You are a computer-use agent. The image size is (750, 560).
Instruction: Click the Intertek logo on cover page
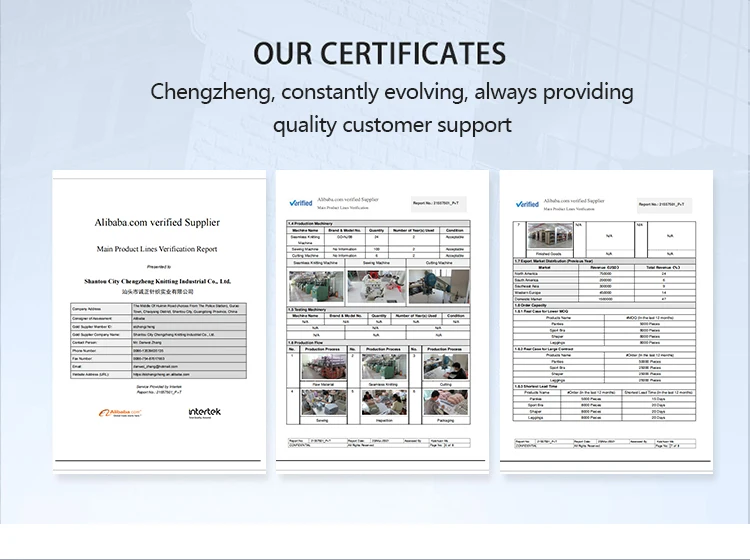[204, 411]
